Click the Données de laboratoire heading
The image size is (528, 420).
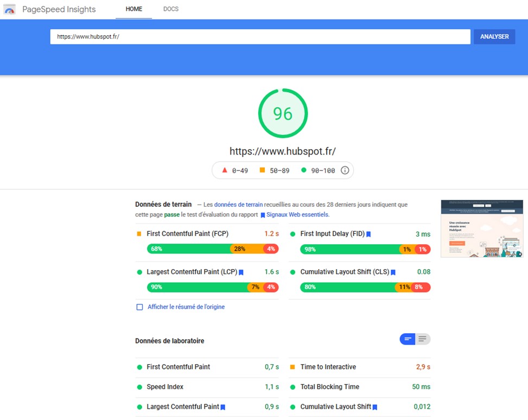click(170, 341)
